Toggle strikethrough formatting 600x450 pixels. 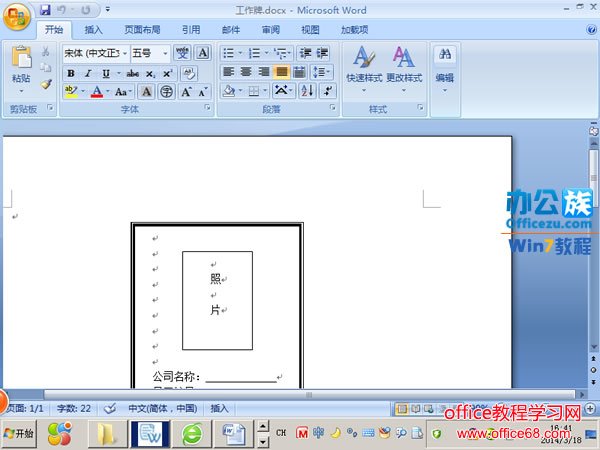132,73
